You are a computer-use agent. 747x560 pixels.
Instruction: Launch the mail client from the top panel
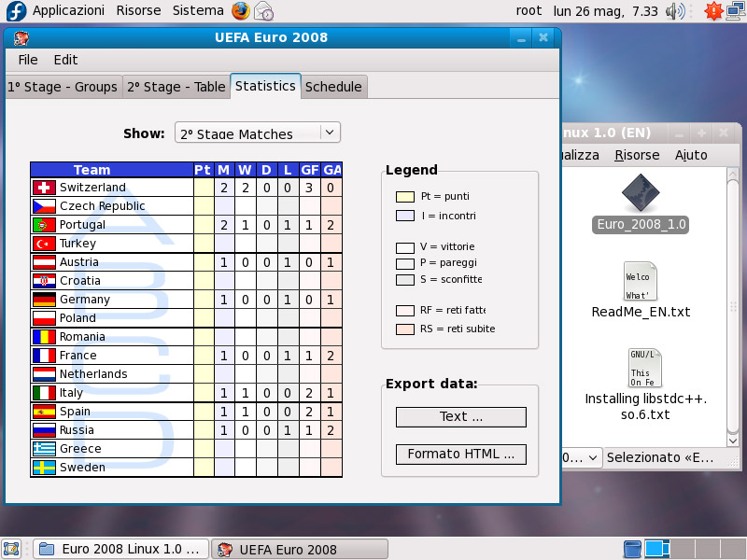click(263, 11)
